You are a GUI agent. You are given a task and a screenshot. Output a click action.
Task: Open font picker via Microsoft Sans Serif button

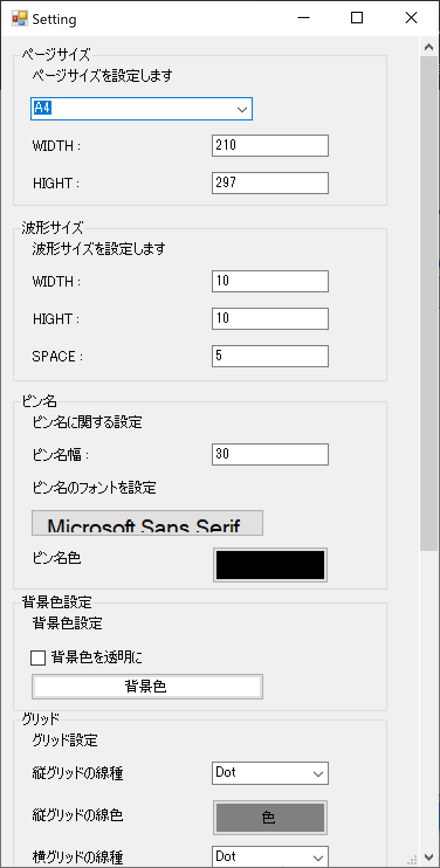tap(147, 523)
